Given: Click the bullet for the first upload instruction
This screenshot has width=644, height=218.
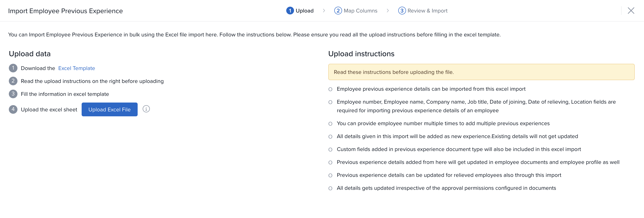Looking at the screenshot, I should 330,89.
